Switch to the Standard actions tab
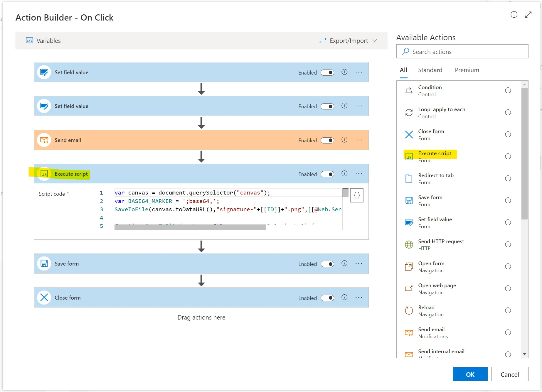Image resolution: width=542 pixels, height=392 pixels. click(x=430, y=70)
